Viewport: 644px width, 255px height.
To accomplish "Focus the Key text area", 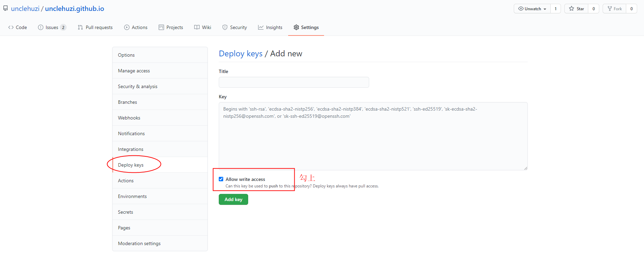I will 373,136.
